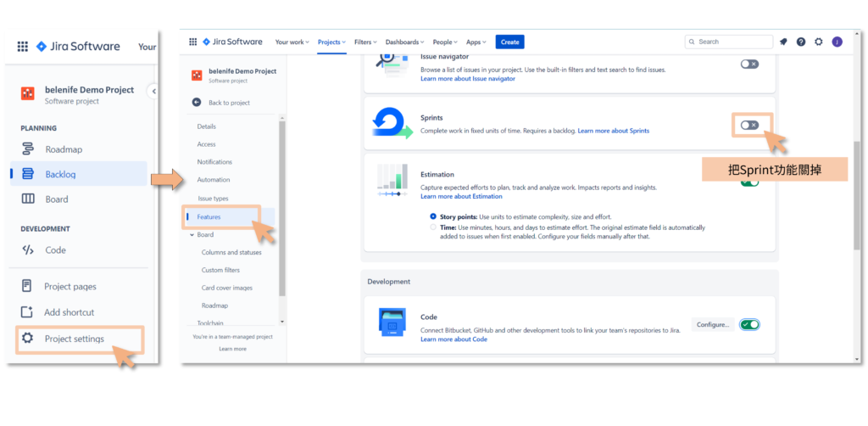Collapse left sidebar with chevron button
The width and height of the screenshot is (868, 426).
153,92
